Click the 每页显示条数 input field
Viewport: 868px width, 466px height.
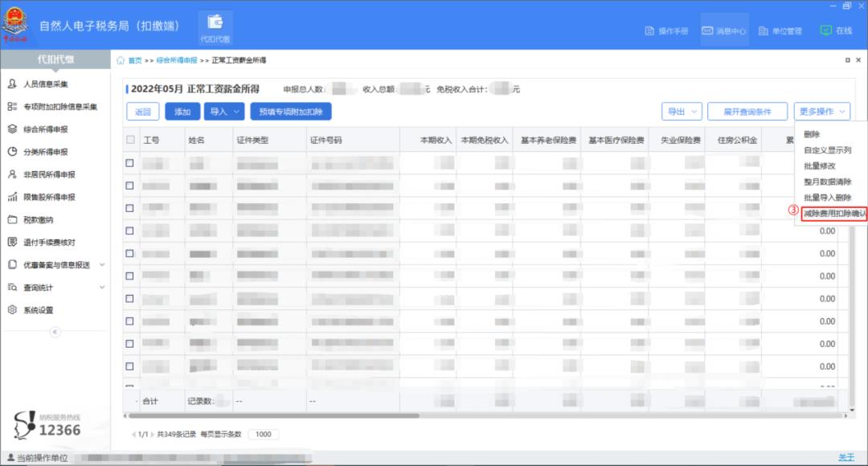263,434
